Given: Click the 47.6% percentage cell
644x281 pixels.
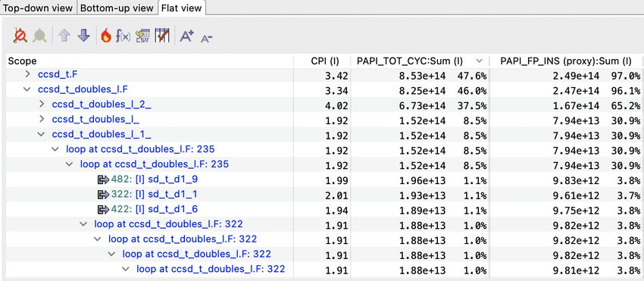Looking at the screenshot, I should point(473,76).
